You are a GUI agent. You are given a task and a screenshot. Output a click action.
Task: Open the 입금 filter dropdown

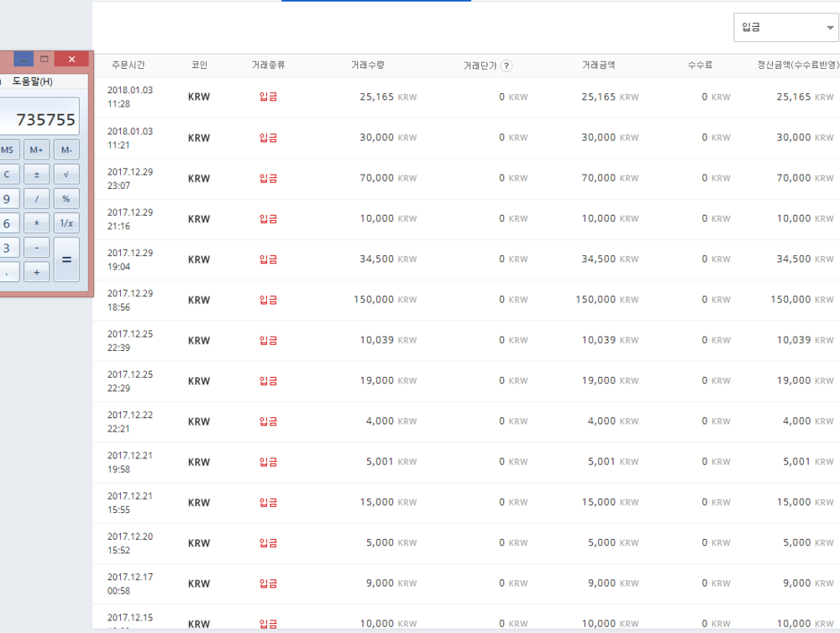pyautogui.click(x=785, y=28)
